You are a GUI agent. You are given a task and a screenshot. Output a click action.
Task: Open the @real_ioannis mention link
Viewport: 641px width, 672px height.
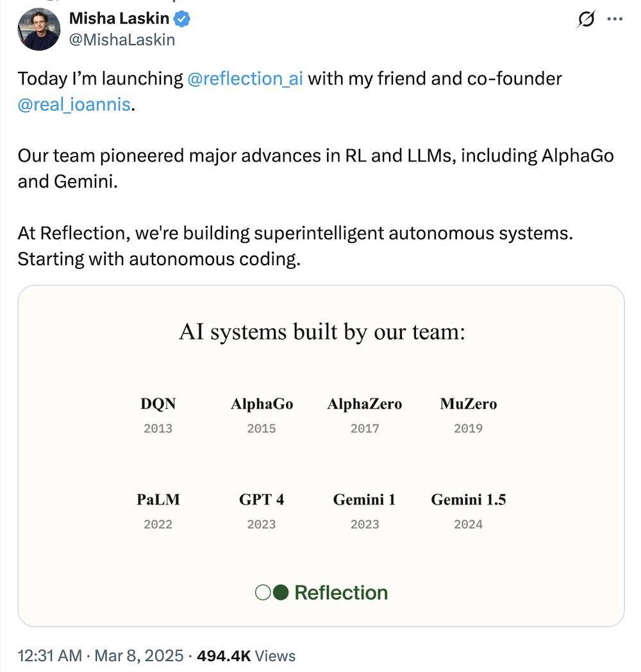pos(74,104)
